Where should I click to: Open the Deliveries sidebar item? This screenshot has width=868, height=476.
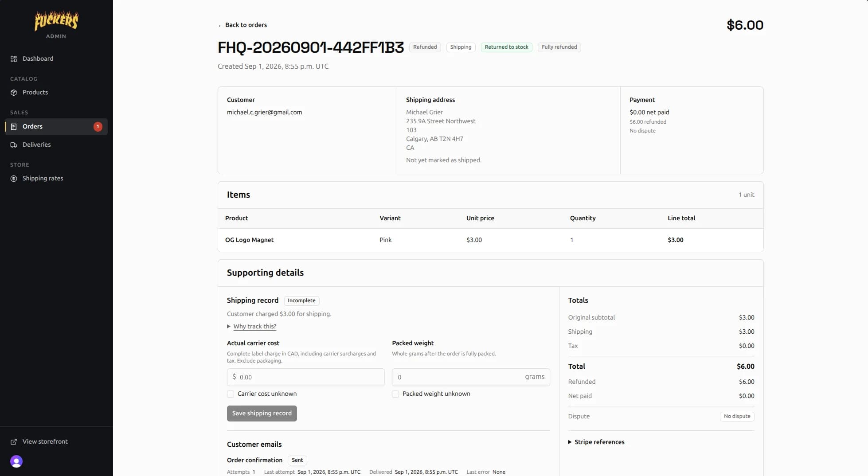[56, 145]
